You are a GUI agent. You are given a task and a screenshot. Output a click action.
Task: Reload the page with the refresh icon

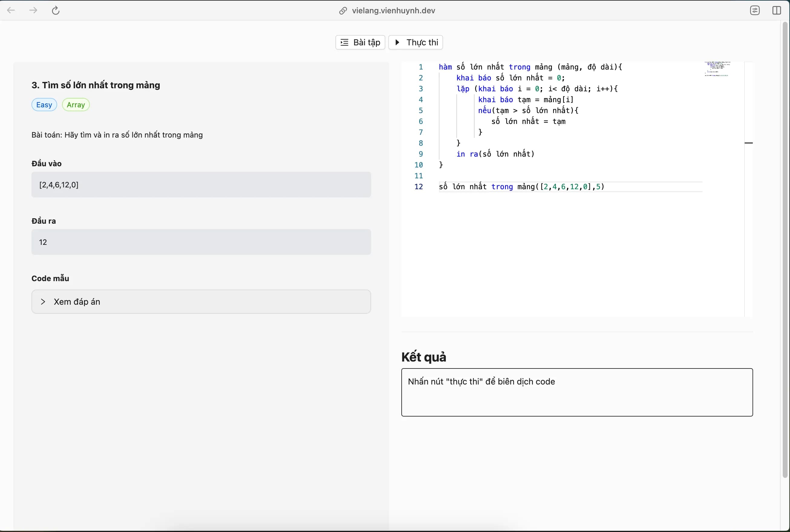pyautogui.click(x=56, y=11)
